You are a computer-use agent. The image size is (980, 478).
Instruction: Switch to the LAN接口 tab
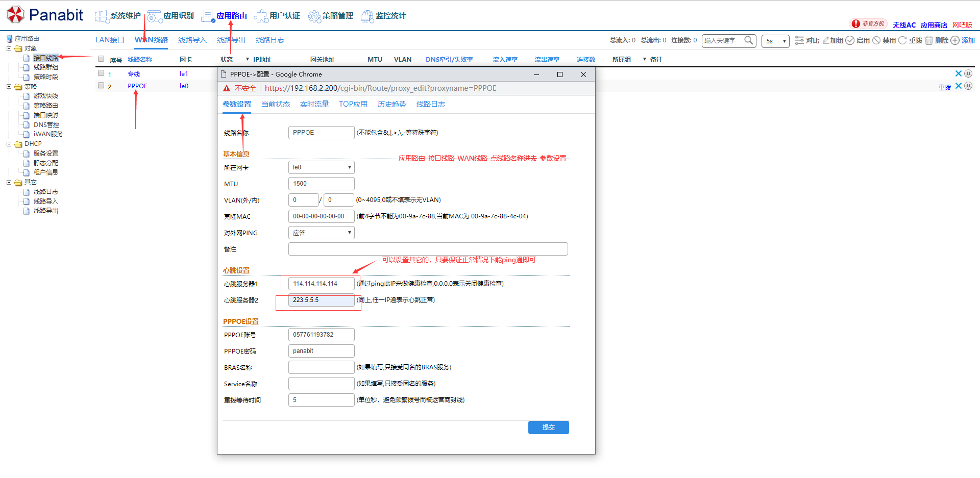click(x=110, y=40)
